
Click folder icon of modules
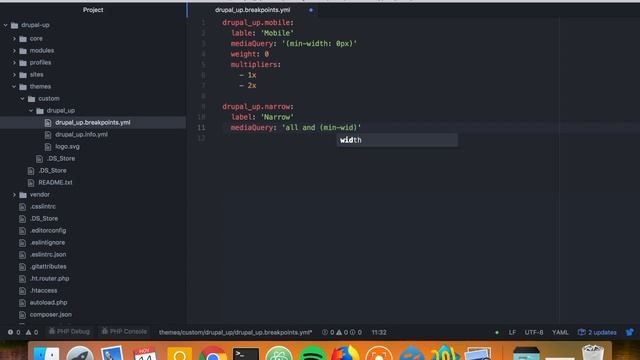coord(23,51)
